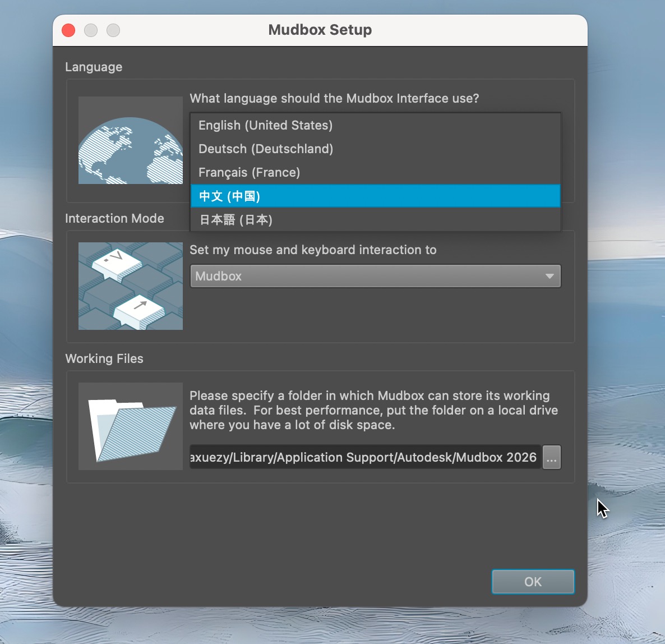Click the keyboard keys interaction icon
Image resolution: width=665 pixels, height=644 pixels.
pos(130,286)
